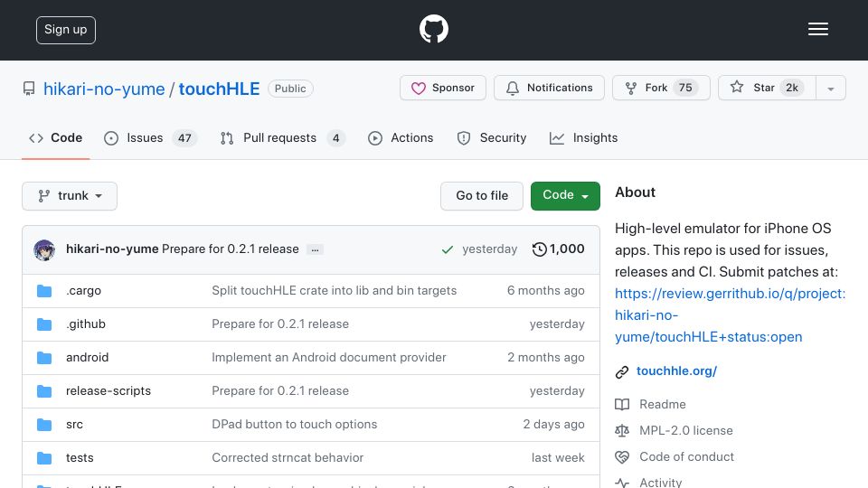Open the Insights tab
This screenshot has height=488, width=868.
(583, 137)
